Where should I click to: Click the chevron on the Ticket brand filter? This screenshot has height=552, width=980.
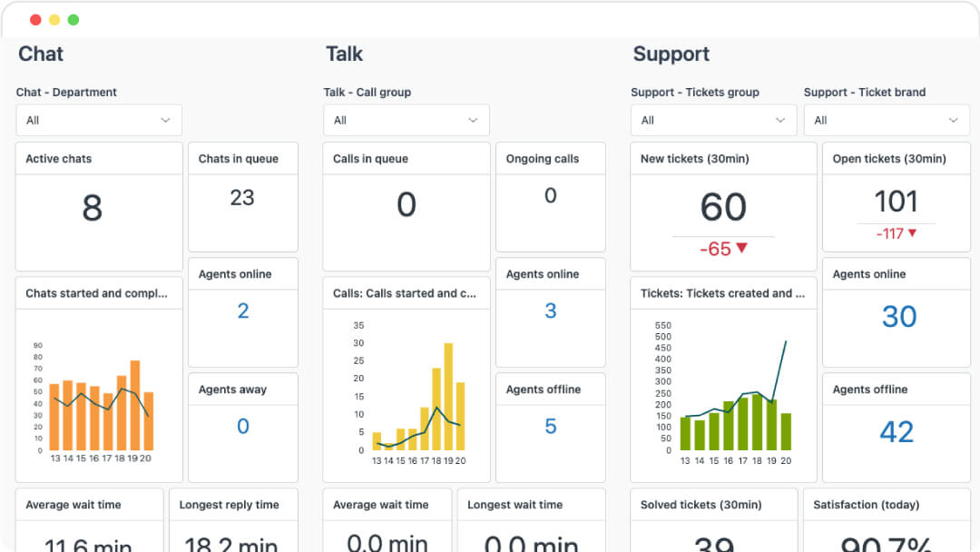coord(954,119)
